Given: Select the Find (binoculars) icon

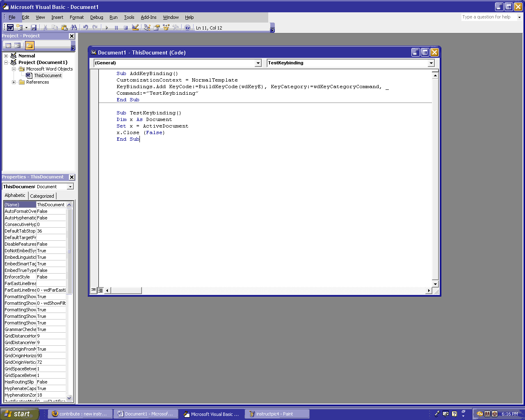Looking at the screenshot, I should 74,27.
